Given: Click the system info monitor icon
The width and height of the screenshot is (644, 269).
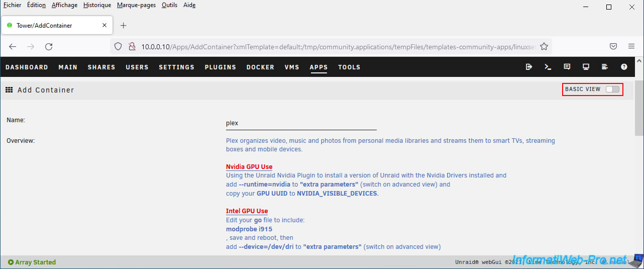Looking at the screenshot, I should click(x=586, y=67).
